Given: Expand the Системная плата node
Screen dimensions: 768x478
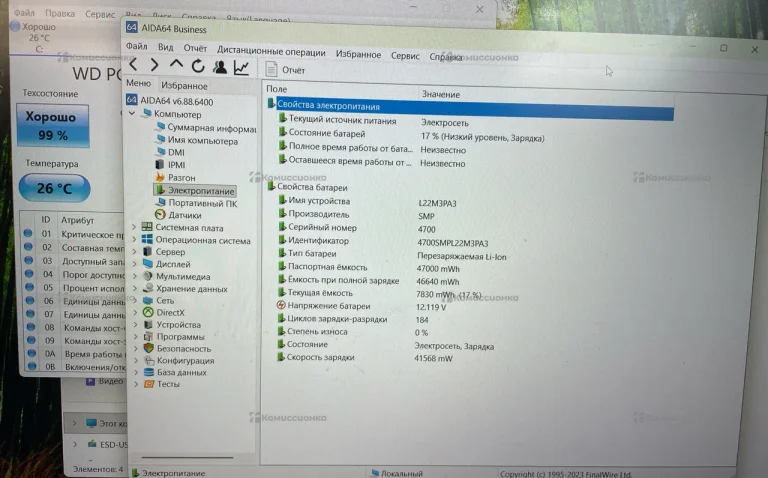Looking at the screenshot, I should tap(134, 227).
